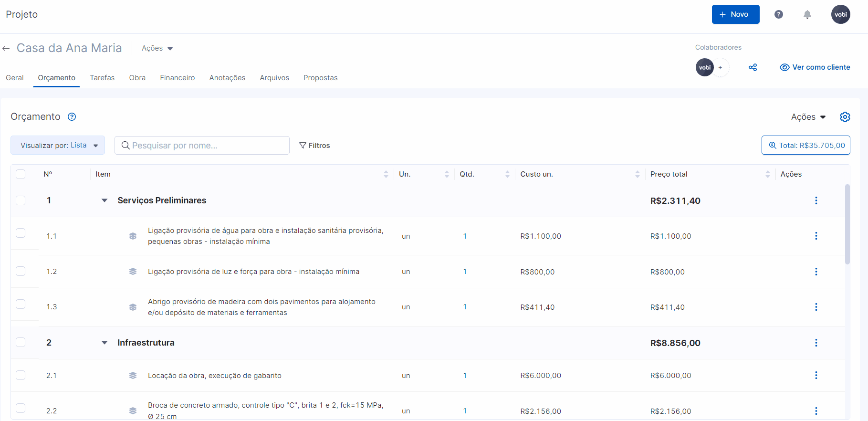Click the share project icon
This screenshot has height=421, width=868.
click(x=753, y=67)
